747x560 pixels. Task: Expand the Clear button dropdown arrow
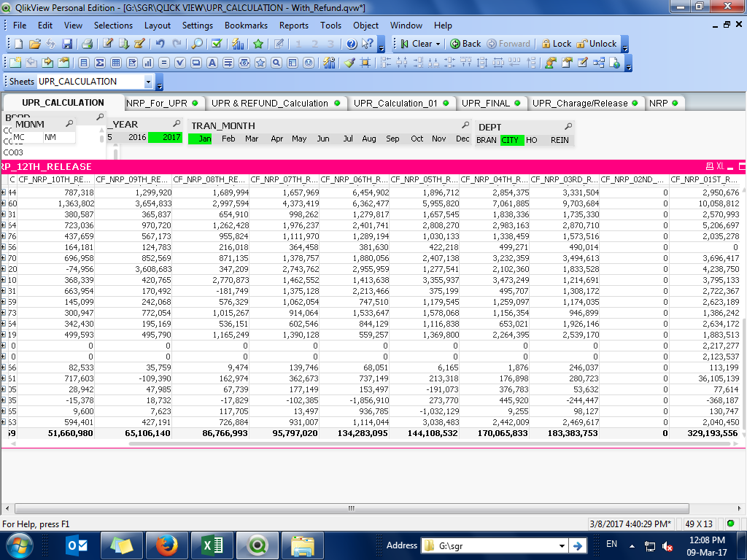[x=438, y=44]
